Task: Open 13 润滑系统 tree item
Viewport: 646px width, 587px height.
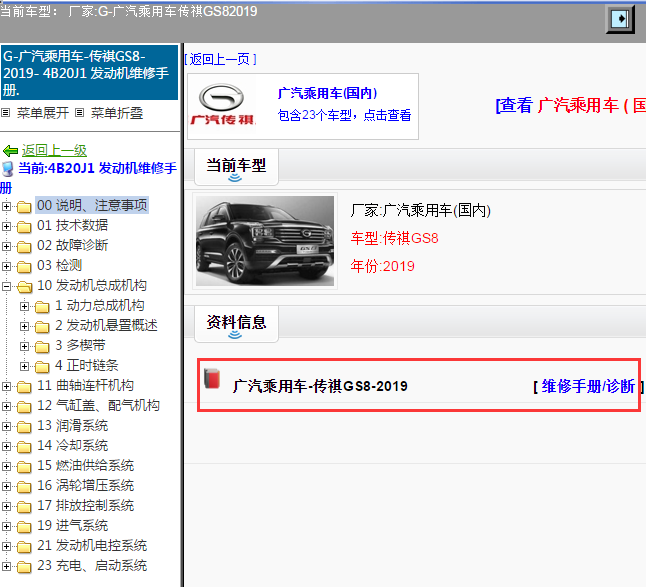Action: coord(73,426)
